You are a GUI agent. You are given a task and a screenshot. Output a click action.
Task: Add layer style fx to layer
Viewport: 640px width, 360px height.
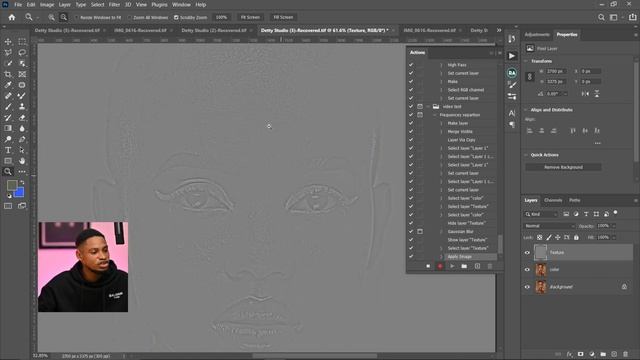569,354
